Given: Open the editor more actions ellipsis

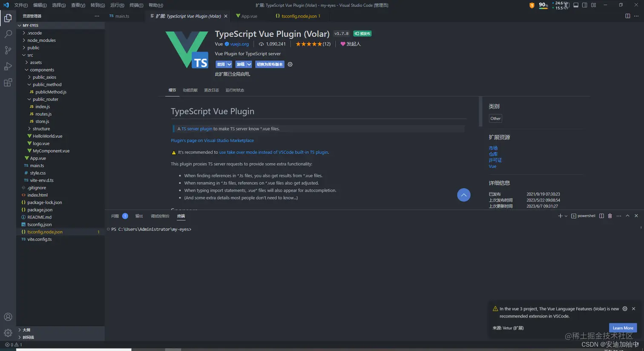Looking at the screenshot, I should click(636, 16).
